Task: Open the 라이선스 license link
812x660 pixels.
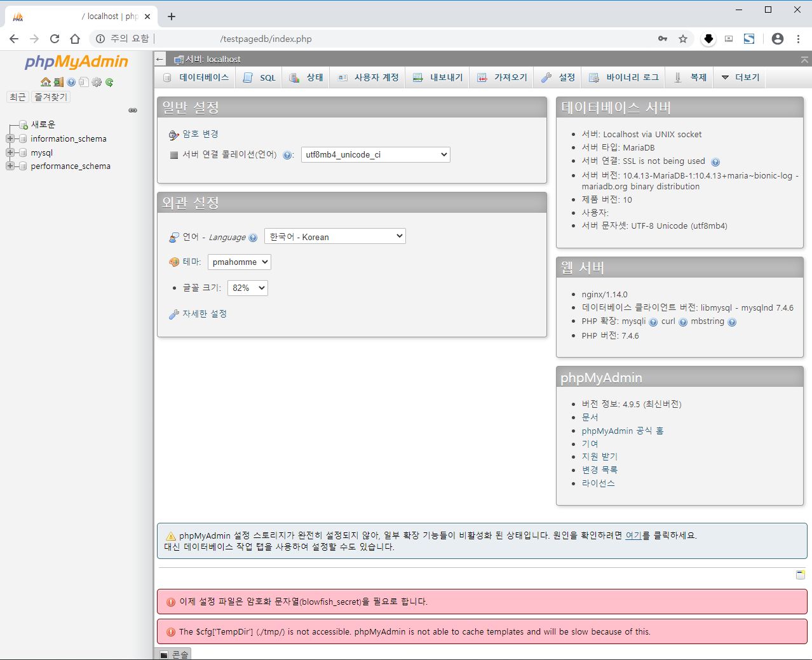Action: coord(598,483)
